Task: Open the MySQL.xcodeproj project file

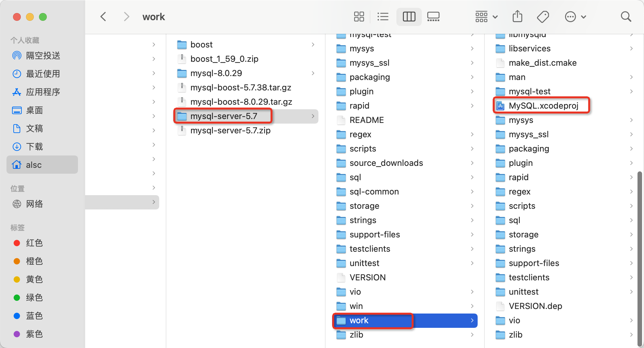Action: tap(564, 106)
